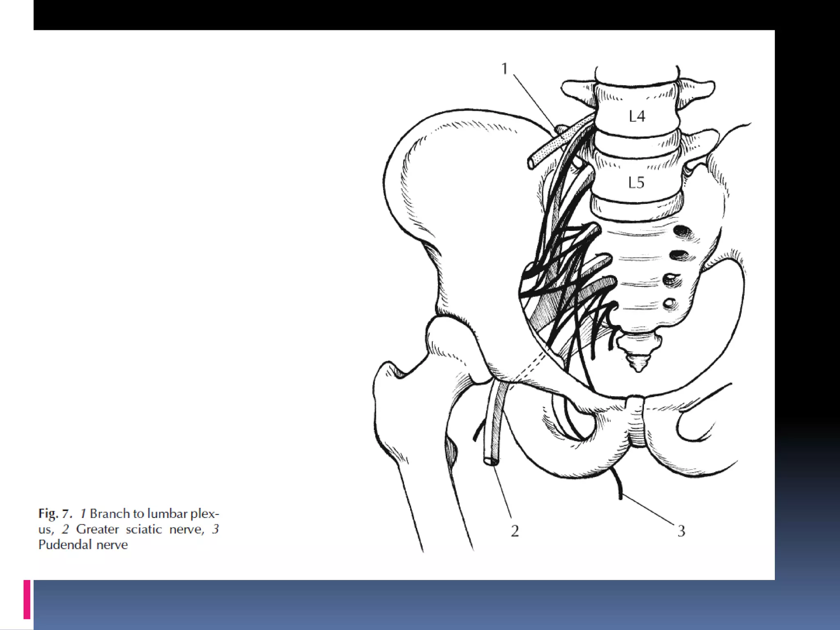Click the L5 vertebra label
Viewport: 840px width, 630px height.
pyautogui.click(x=636, y=182)
